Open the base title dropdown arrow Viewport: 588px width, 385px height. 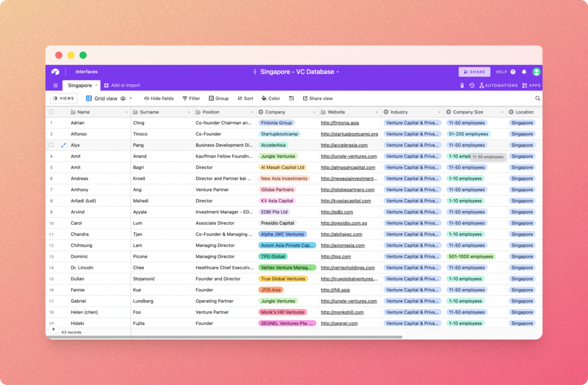point(338,72)
